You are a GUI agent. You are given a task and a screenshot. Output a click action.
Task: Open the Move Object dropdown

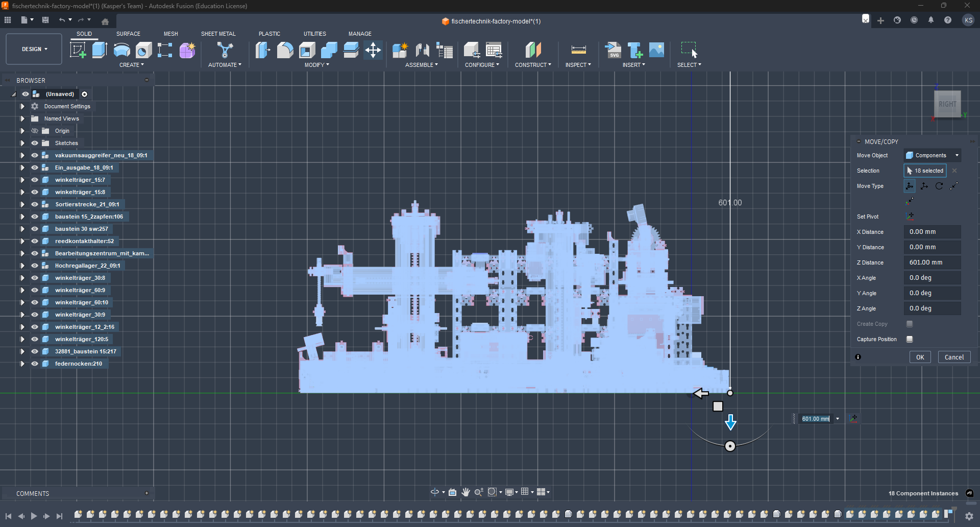pos(932,155)
